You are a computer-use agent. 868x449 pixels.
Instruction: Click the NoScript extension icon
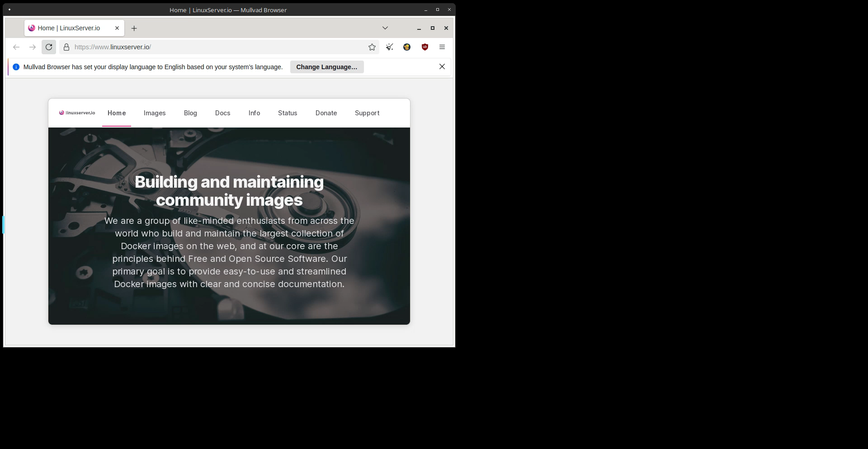click(x=407, y=47)
